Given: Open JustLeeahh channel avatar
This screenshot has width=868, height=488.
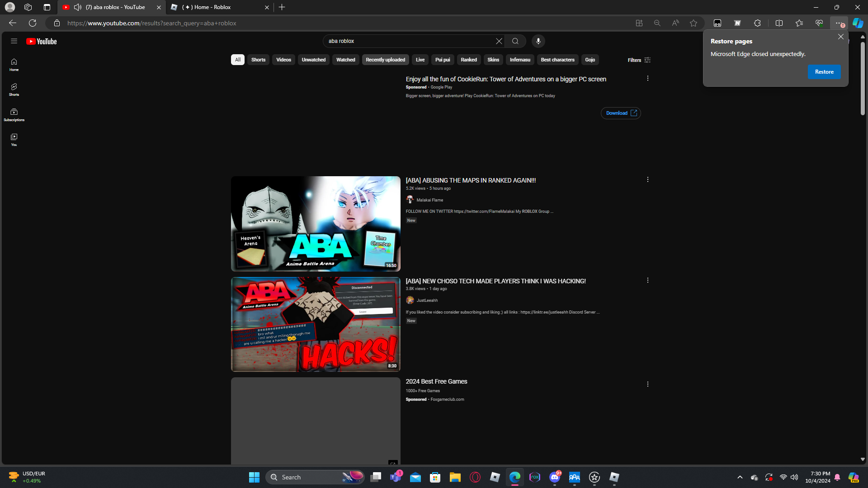Looking at the screenshot, I should 410,300.
